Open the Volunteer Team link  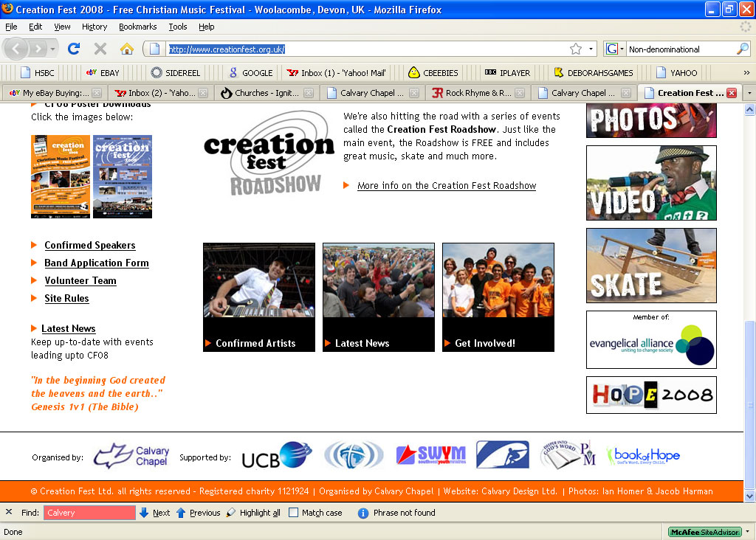pyautogui.click(x=80, y=281)
